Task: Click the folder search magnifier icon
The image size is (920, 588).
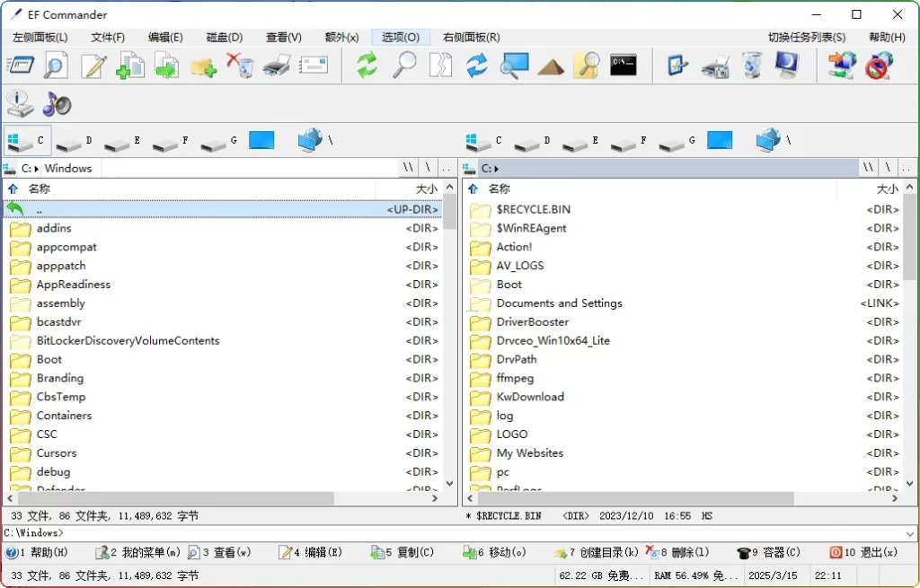Action: (588, 65)
